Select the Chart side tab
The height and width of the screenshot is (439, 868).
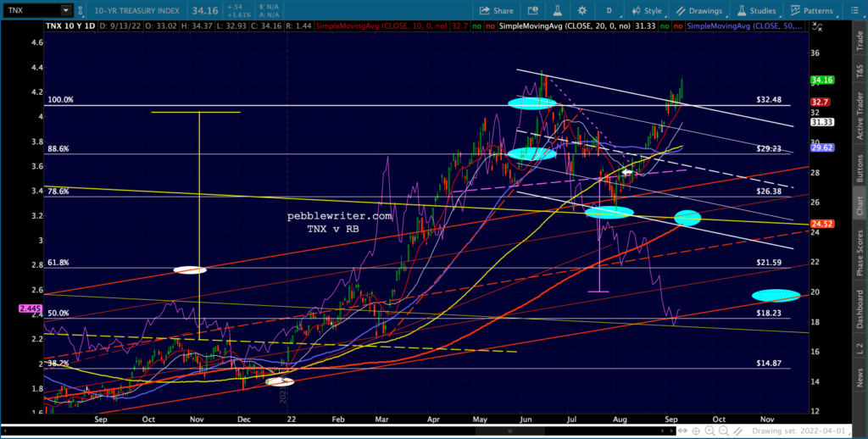pos(860,205)
